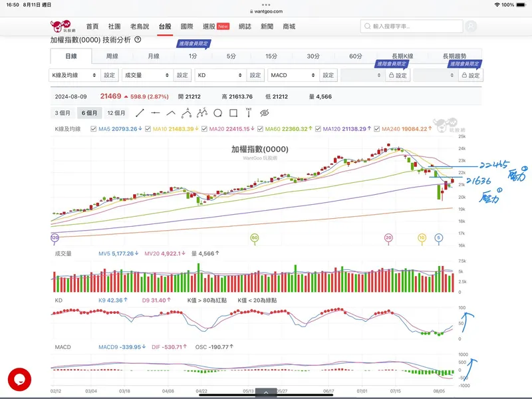Open the 首頁 navigation menu item
The image size is (532, 399).
tap(92, 27)
